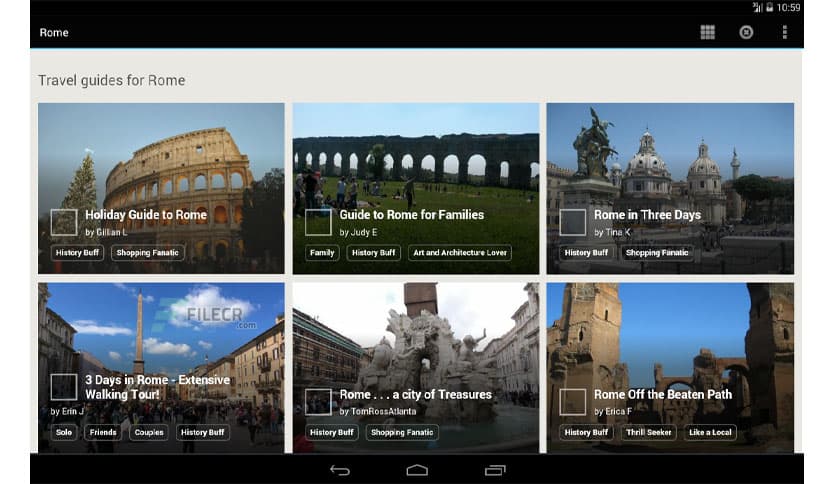Check the 3 Days in Rome walking tour box

(x=64, y=387)
